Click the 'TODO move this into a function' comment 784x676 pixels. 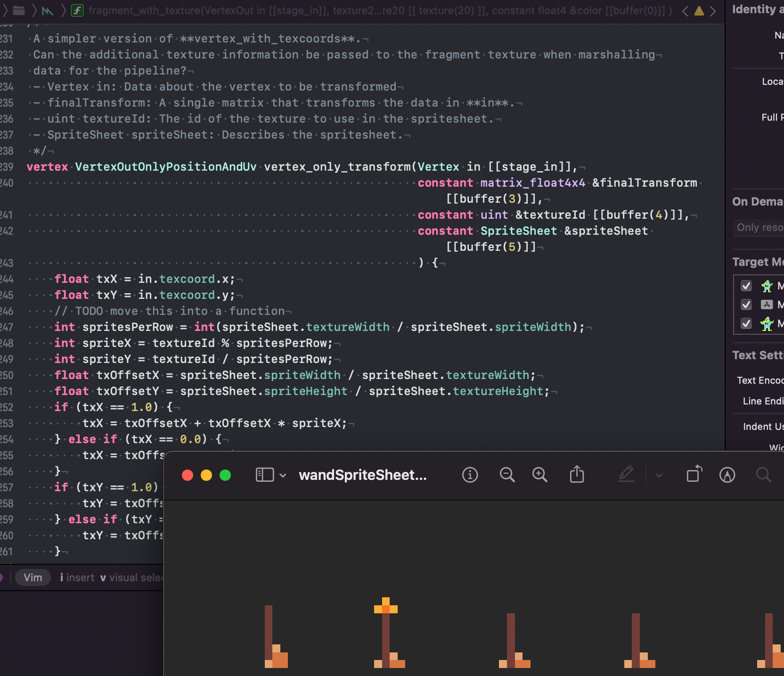point(170,311)
